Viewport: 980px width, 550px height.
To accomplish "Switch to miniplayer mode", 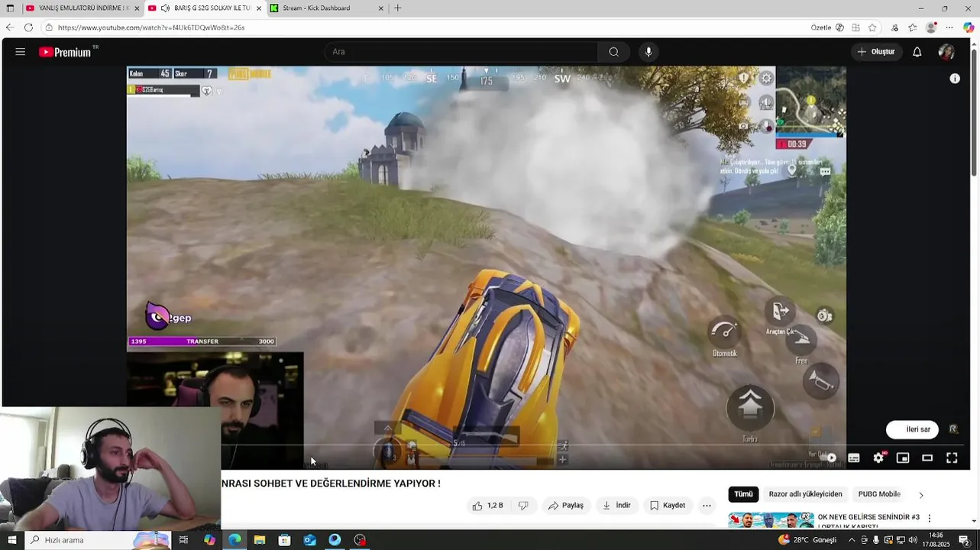I will (x=903, y=458).
